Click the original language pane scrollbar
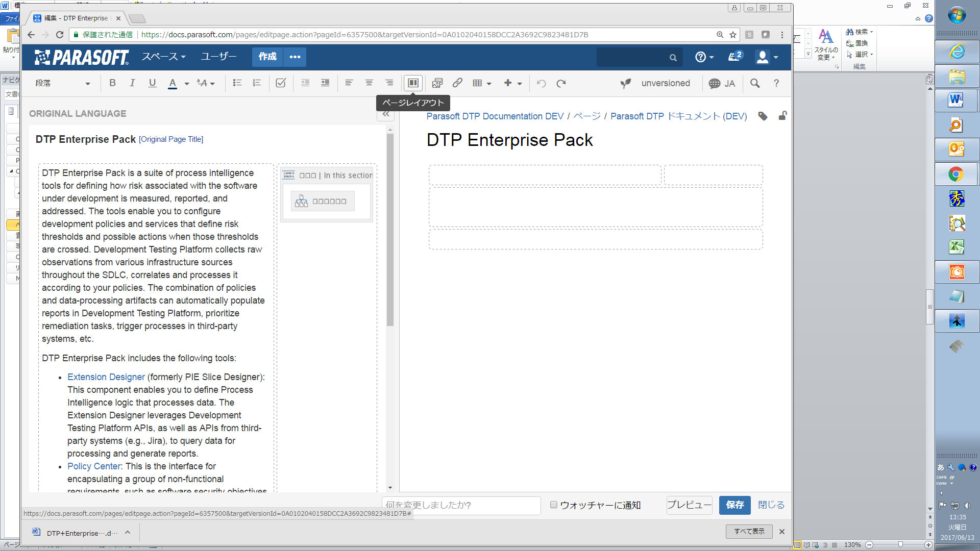The image size is (980, 551). pos(390,230)
